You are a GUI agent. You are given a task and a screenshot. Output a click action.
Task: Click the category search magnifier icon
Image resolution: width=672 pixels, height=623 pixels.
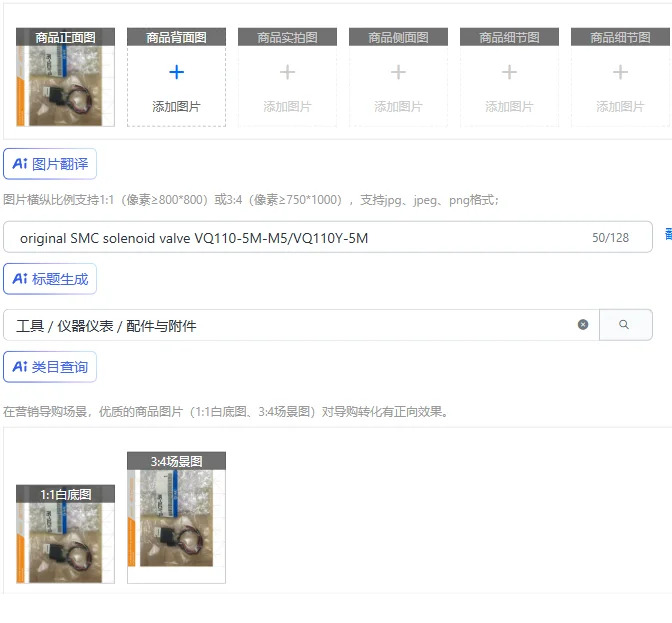point(626,325)
